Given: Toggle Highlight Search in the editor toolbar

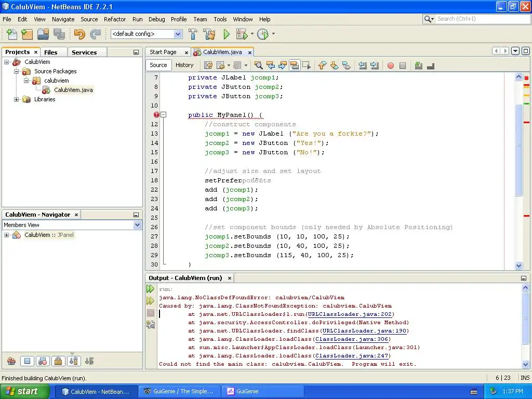Looking at the screenshot, I should coord(295,65).
